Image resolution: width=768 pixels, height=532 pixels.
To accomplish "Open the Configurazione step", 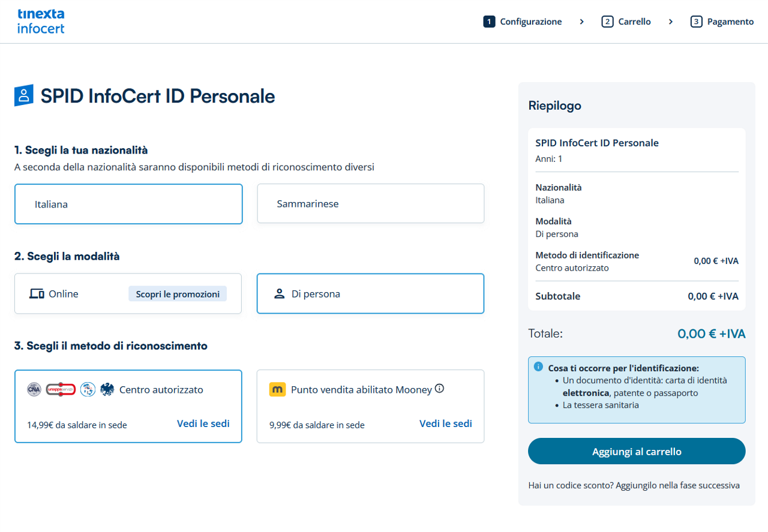I will coord(523,22).
